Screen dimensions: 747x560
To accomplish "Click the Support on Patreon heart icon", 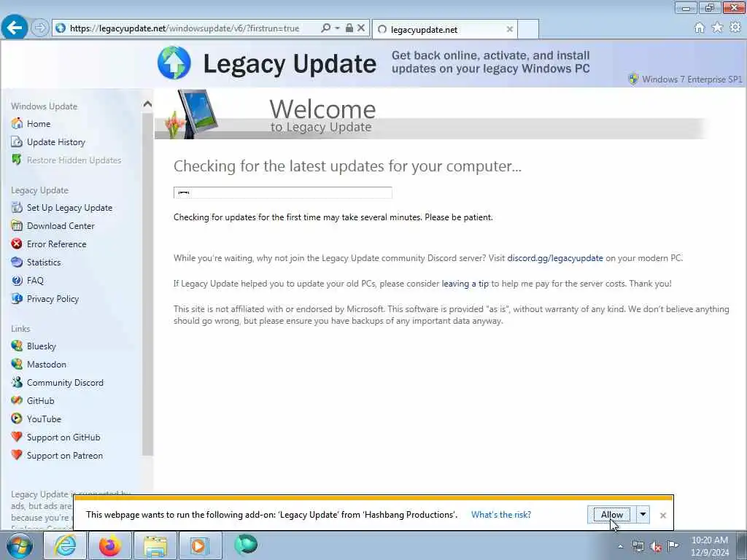I will [17, 455].
